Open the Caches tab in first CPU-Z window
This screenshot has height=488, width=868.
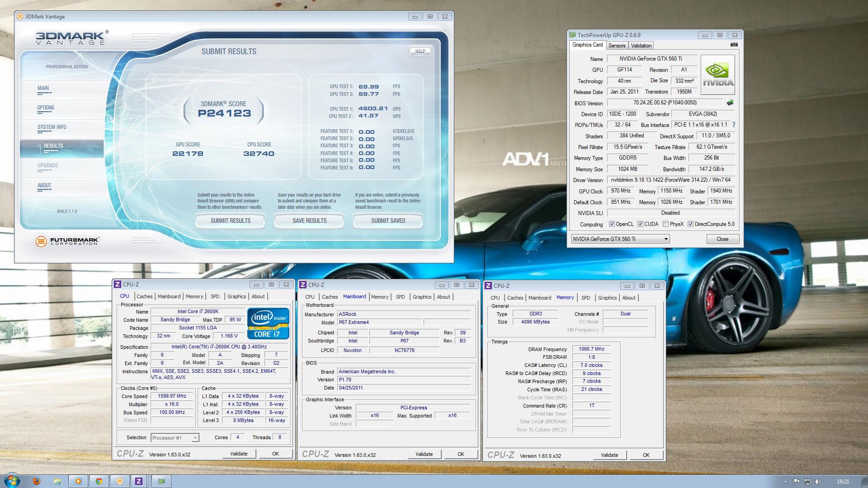pyautogui.click(x=145, y=296)
